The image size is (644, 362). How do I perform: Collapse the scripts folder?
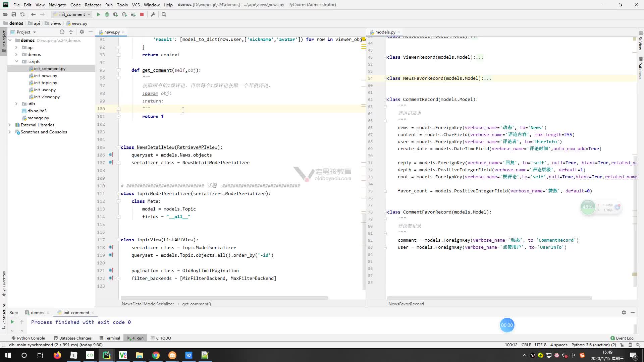point(16,61)
